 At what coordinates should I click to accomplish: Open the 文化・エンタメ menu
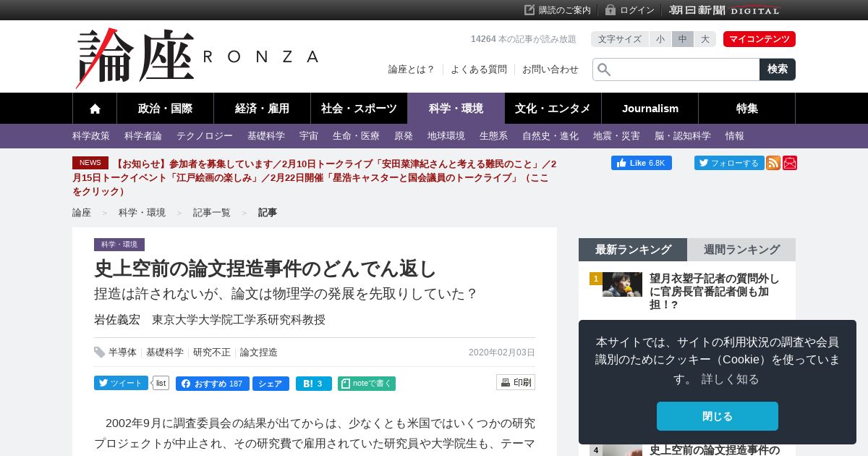553,109
